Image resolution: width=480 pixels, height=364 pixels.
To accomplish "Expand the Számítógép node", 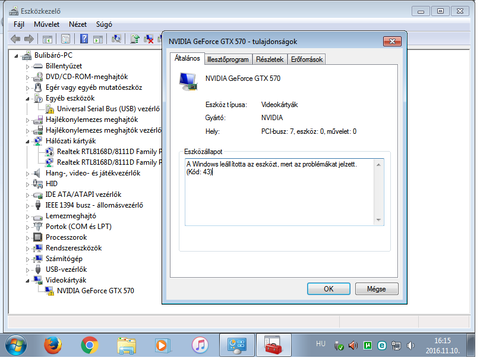I will click(x=27, y=259).
